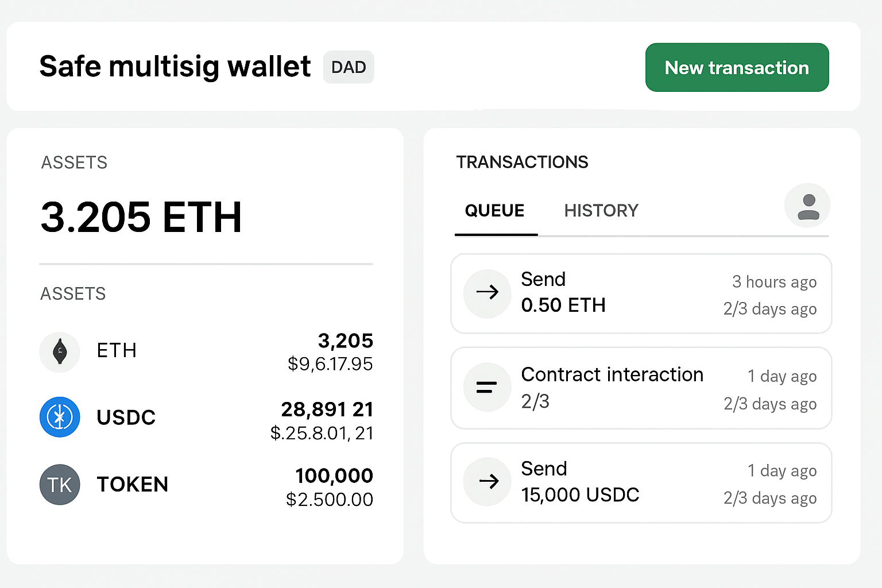
Task: Click the blue USDC coin icon
Action: pyautogui.click(x=60, y=417)
